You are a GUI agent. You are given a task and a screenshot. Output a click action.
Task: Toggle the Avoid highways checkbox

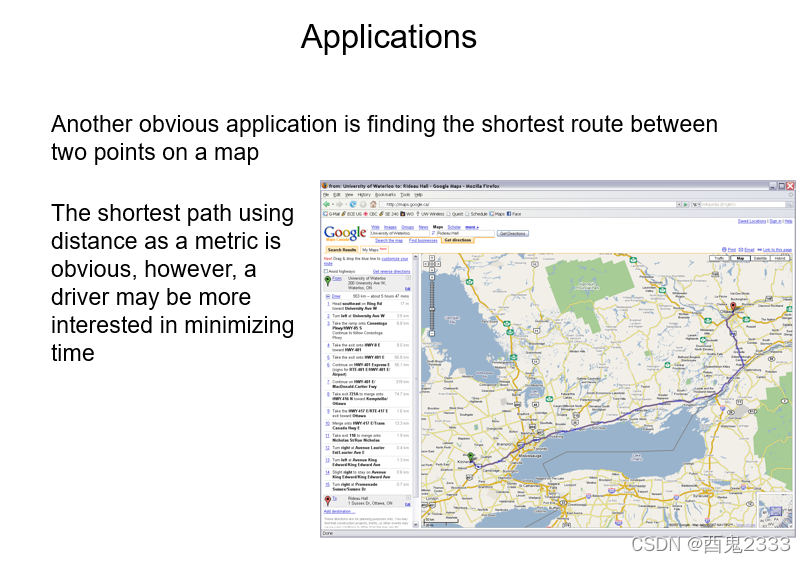(326, 271)
